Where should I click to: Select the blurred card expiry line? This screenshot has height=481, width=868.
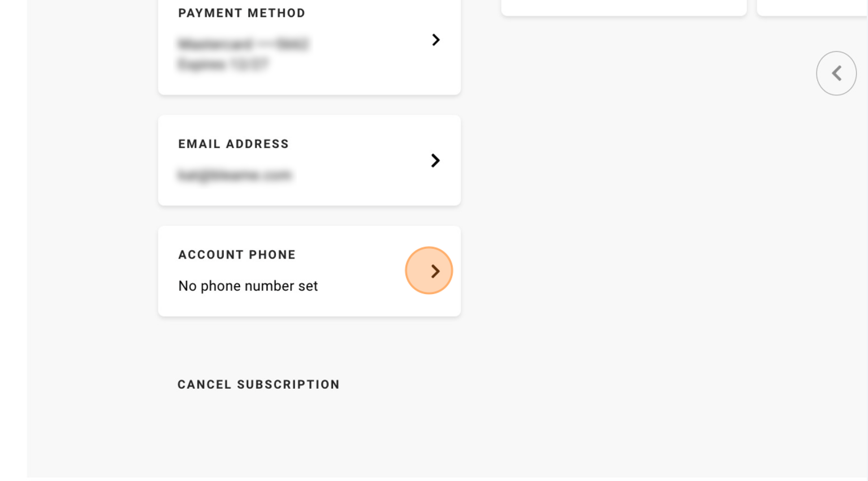223,65
